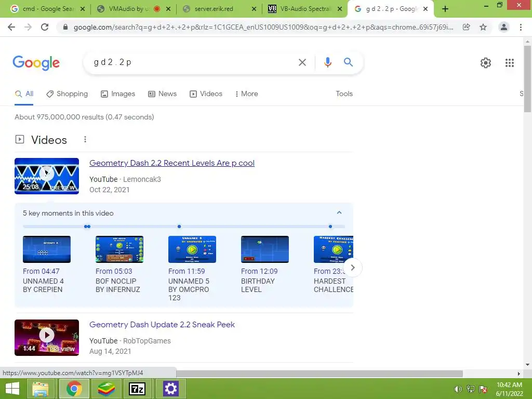
Task: Submit search with the magnifier icon
Action: click(x=348, y=62)
